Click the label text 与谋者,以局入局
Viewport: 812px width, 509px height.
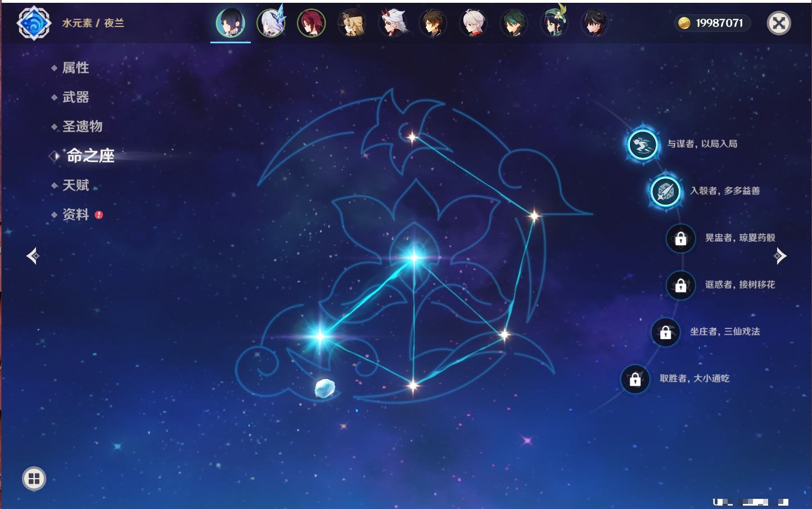pyautogui.click(x=702, y=144)
